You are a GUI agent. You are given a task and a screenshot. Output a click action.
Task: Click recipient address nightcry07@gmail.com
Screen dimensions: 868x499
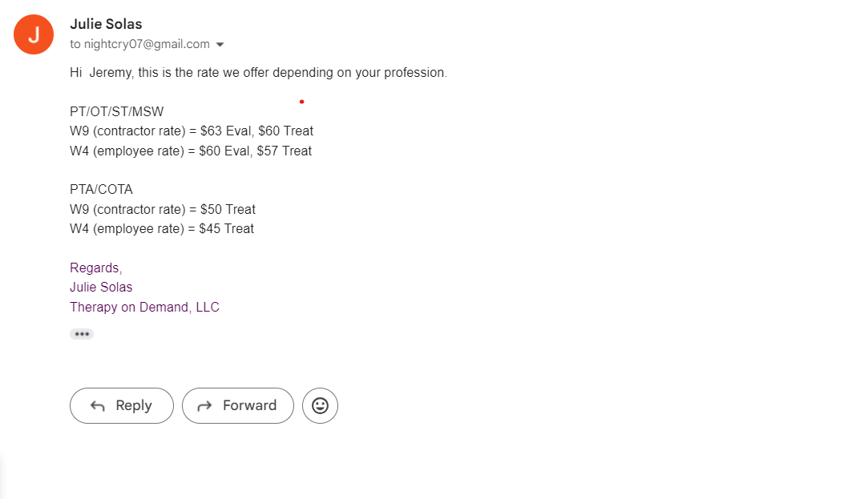tap(147, 44)
